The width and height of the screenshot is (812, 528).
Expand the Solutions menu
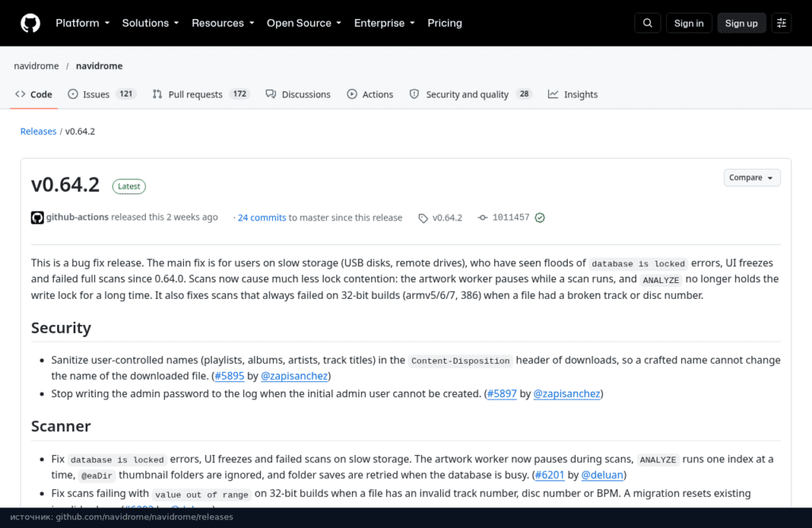150,23
